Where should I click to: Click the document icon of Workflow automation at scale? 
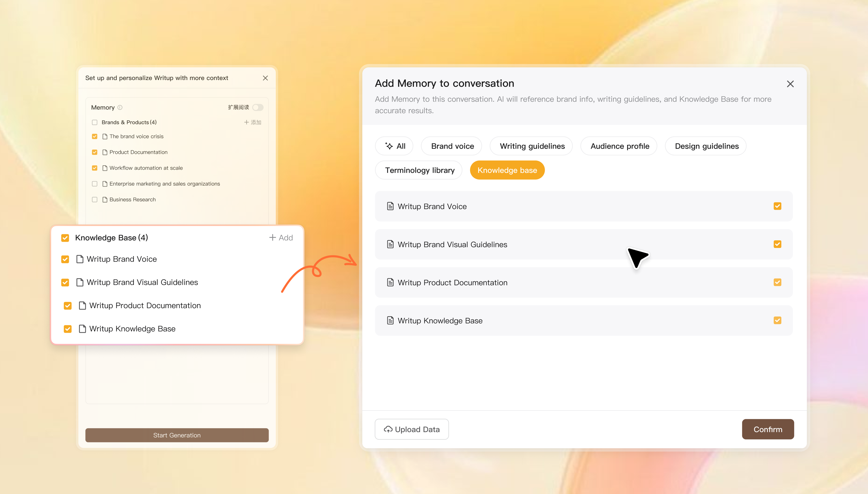point(105,168)
